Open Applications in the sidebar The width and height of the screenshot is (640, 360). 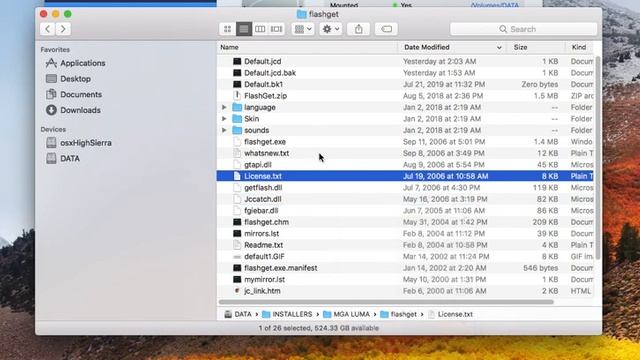(x=76, y=63)
